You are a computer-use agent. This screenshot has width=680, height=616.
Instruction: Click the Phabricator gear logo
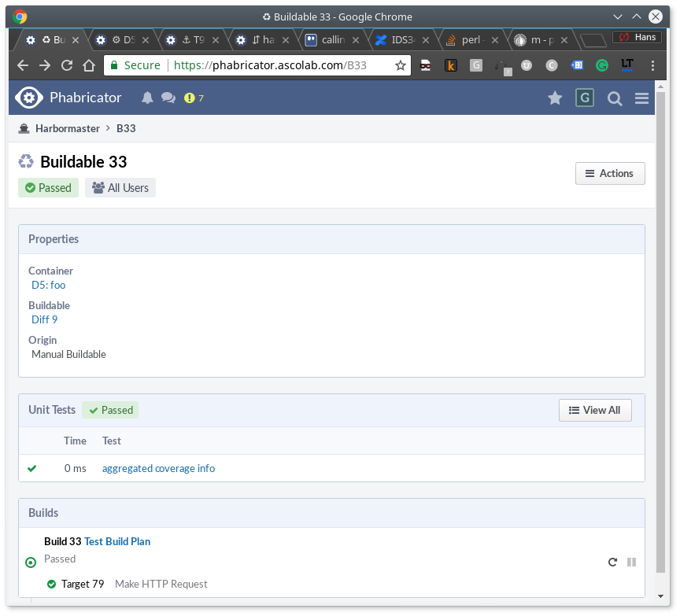[28, 98]
